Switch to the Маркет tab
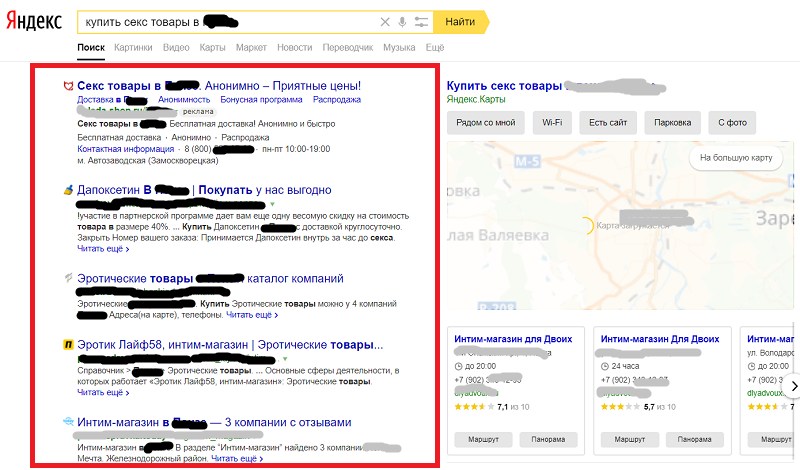The image size is (800, 470). coord(251,47)
